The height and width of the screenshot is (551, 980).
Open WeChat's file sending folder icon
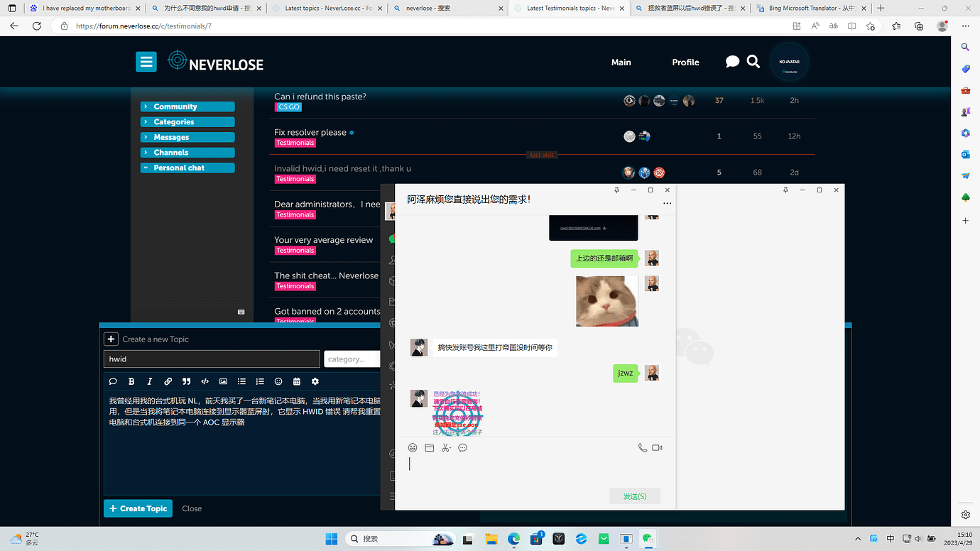(x=429, y=447)
